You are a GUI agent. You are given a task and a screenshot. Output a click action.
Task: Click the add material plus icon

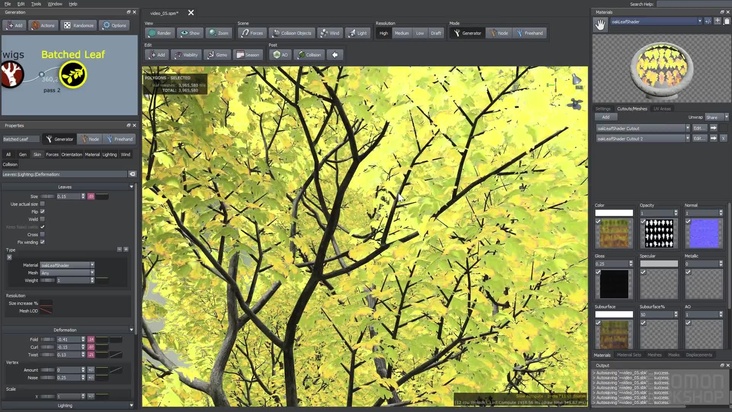(718, 21)
